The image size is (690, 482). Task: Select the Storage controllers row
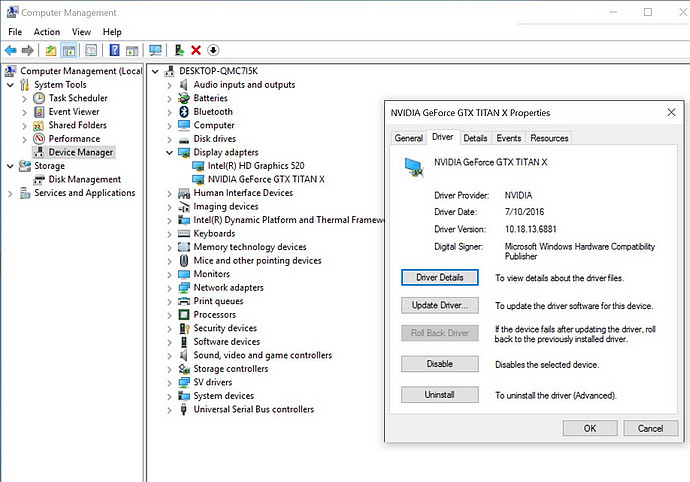point(231,369)
